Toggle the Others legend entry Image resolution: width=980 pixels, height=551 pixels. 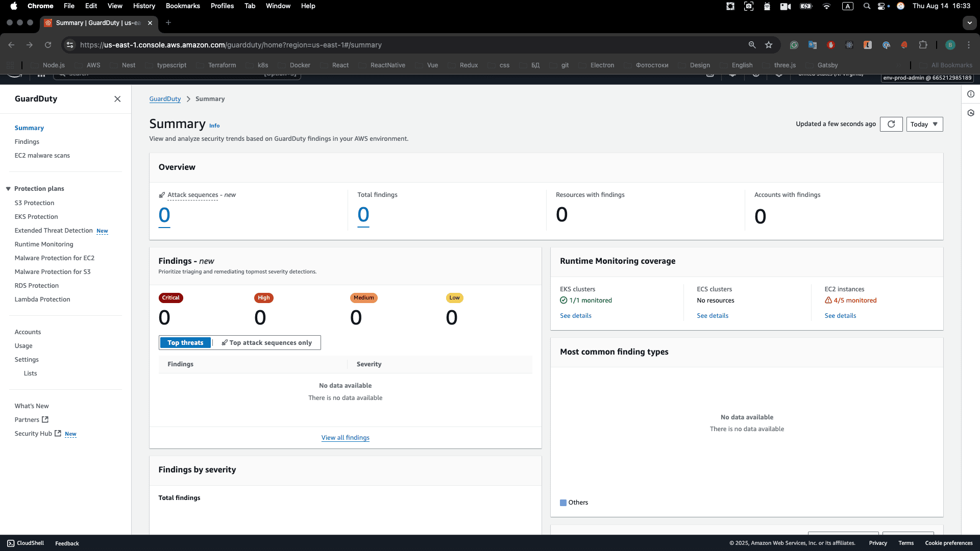click(574, 503)
